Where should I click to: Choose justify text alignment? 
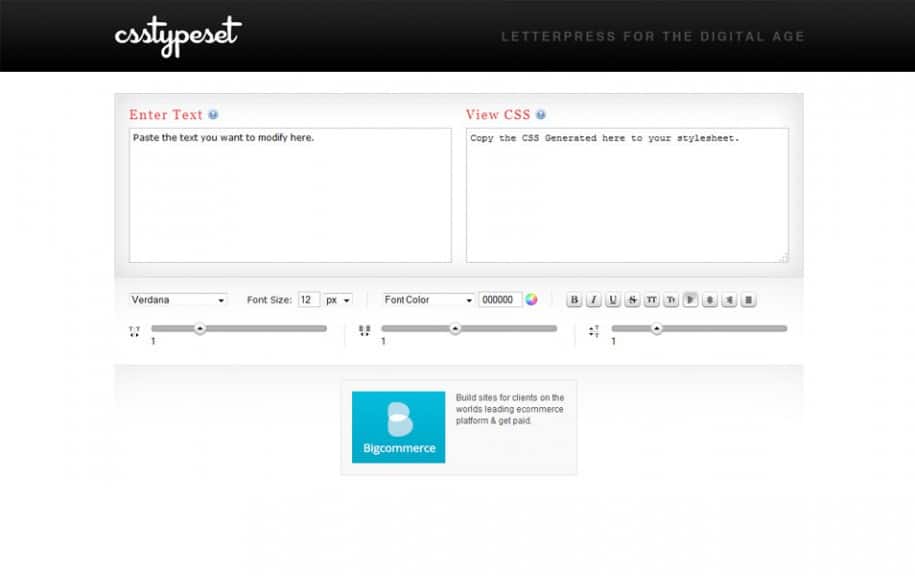(x=748, y=299)
